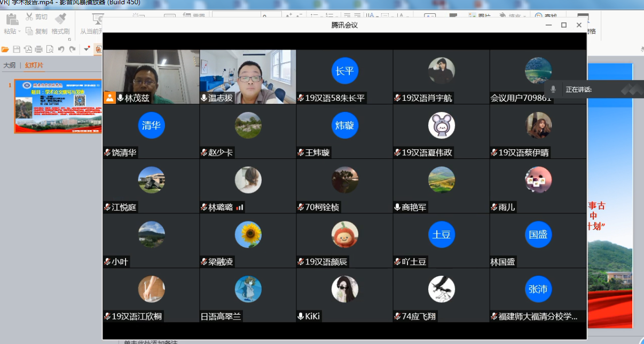Click the open folder icon in quick toolbar
The image size is (644, 344).
pyautogui.click(x=5, y=50)
